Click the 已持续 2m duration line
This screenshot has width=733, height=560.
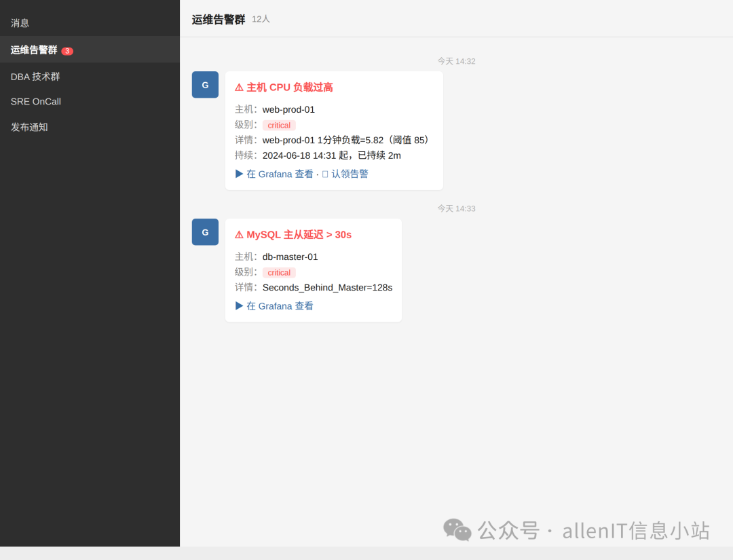coord(331,155)
